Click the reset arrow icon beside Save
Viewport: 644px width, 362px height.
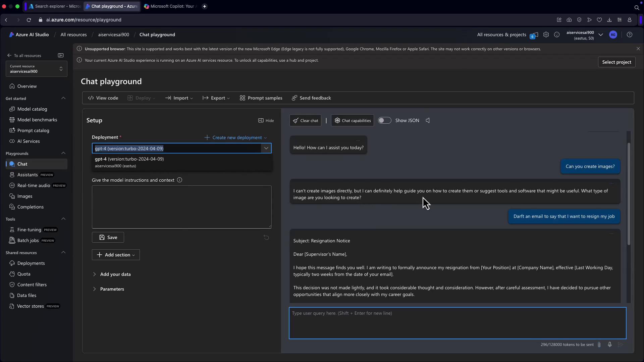[x=266, y=238]
